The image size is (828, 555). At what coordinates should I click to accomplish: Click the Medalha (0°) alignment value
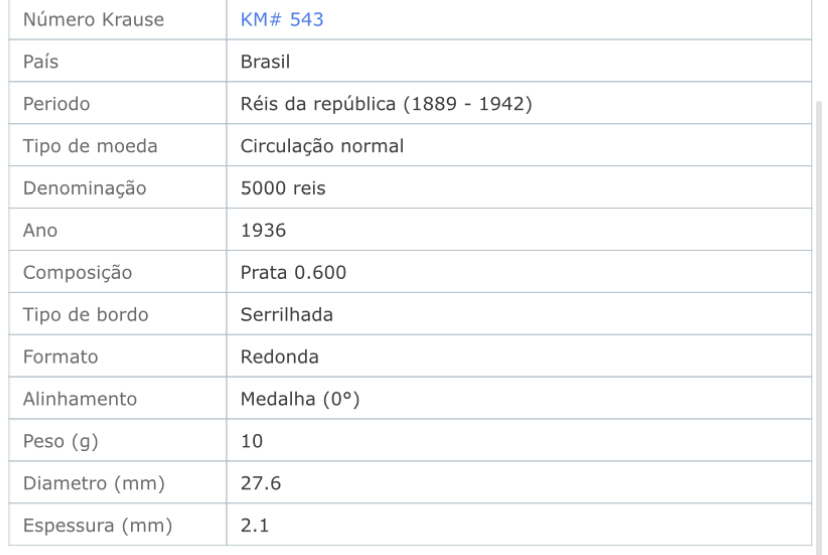coord(300,399)
